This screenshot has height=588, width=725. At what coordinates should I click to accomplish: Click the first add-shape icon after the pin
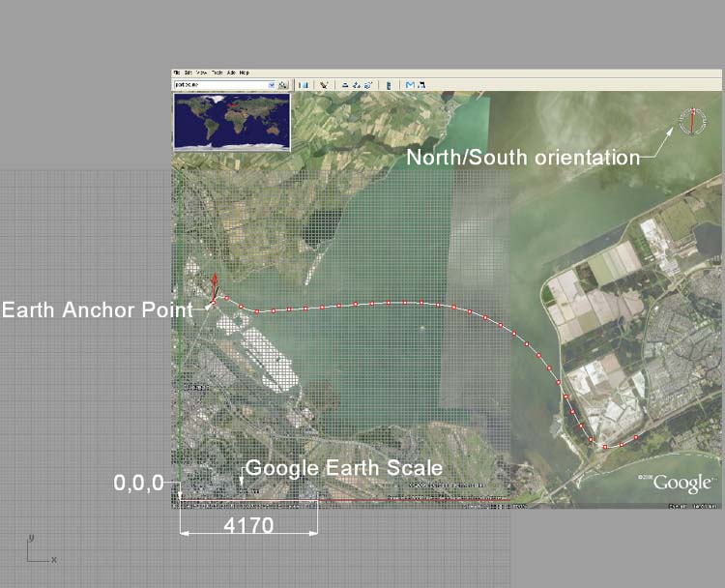[x=345, y=85]
